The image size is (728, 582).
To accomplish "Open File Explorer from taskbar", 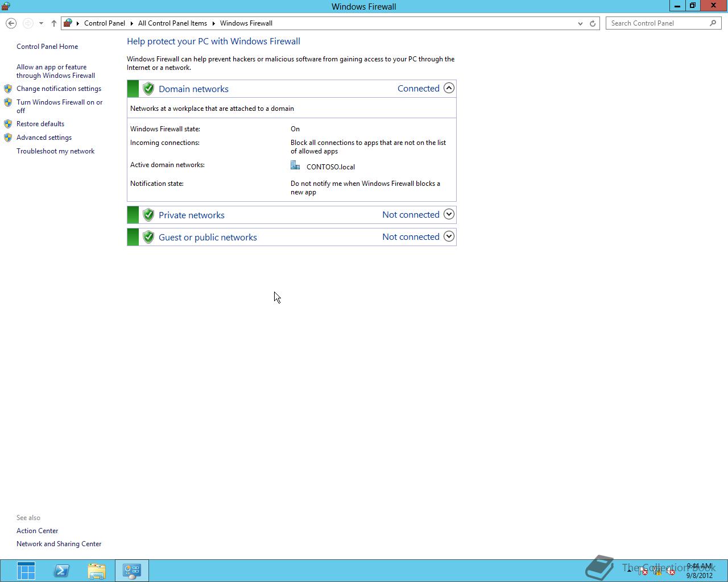I will coord(97,571).
